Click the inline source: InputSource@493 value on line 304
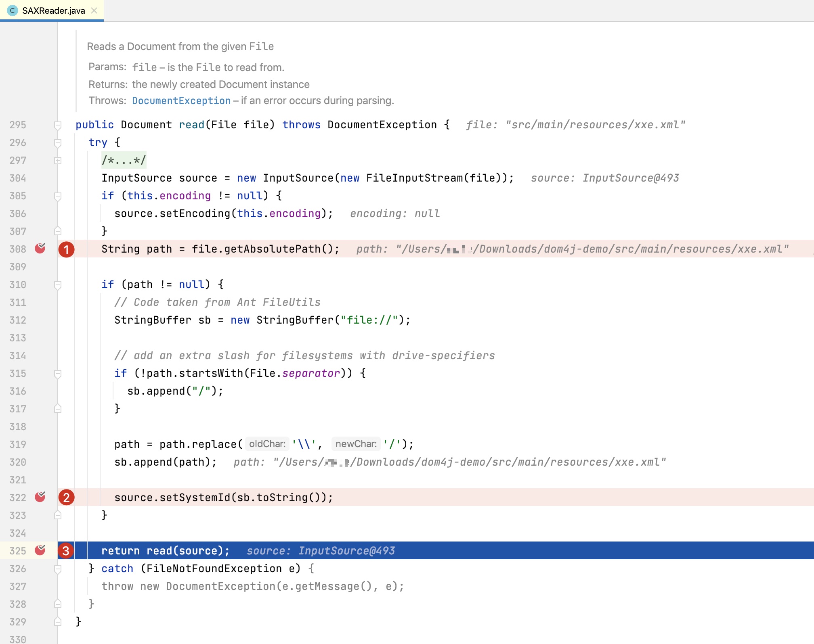Image resolution: width=814 pixels, height=644 pixels. pyautogui.click(x=605, y=178)
